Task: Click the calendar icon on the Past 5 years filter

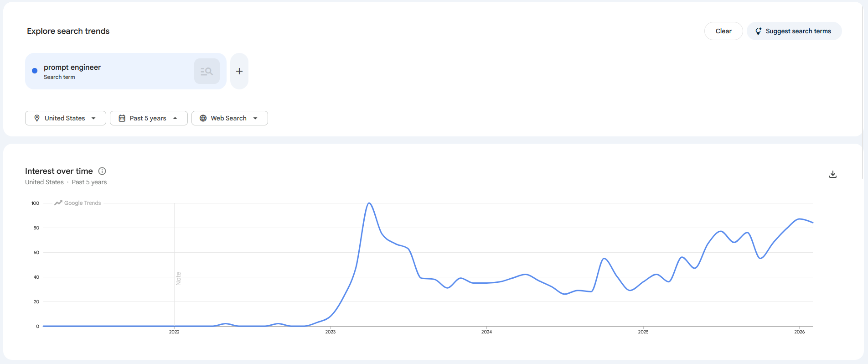Action: tap(122, 118)
